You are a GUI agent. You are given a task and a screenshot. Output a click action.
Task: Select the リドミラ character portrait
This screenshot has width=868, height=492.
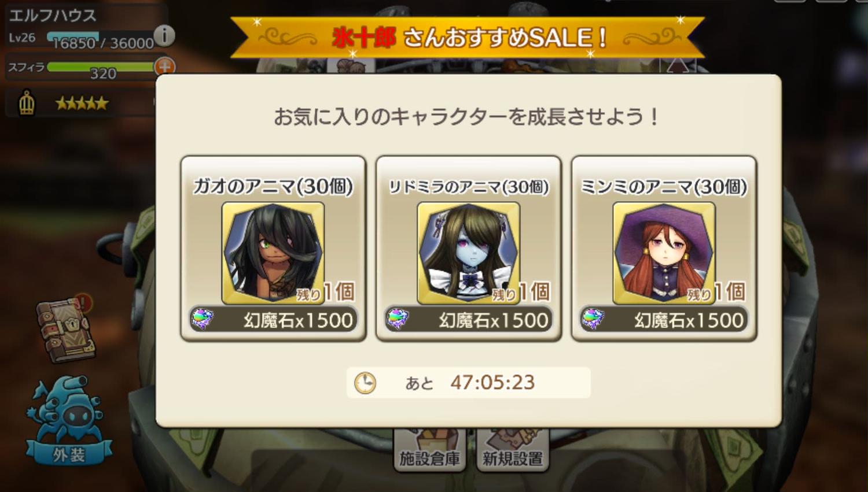[469, 253]
